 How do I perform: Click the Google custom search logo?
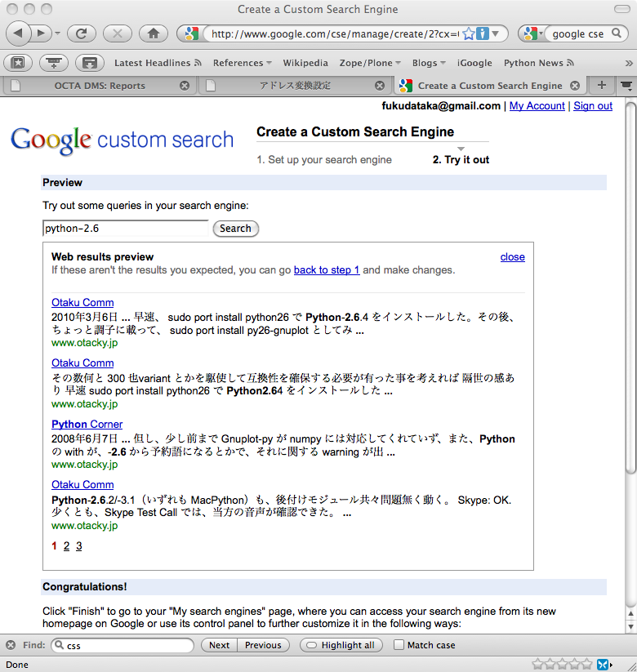click(x=122, y=140)
